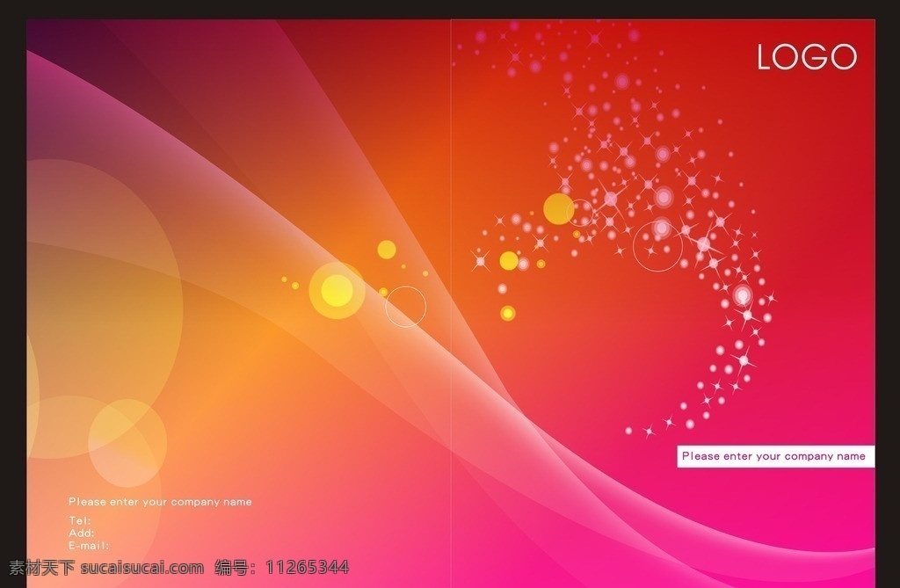Viewport: 900px width, 588px height.
Task: Click the sucaisucai.com watermark link
Action: click(142, 568)
